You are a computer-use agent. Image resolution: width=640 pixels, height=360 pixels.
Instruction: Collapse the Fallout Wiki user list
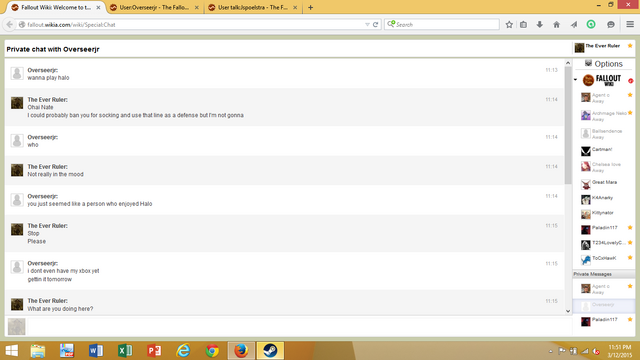[x=576, y=80]
